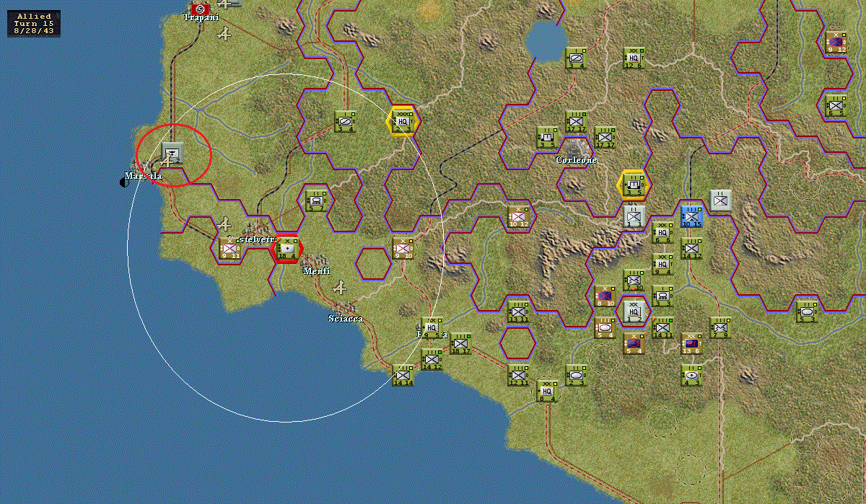This screenshot has height=504, width=866.
Task: Select the HQ 6-6 unit
Action: coord(662,232)
